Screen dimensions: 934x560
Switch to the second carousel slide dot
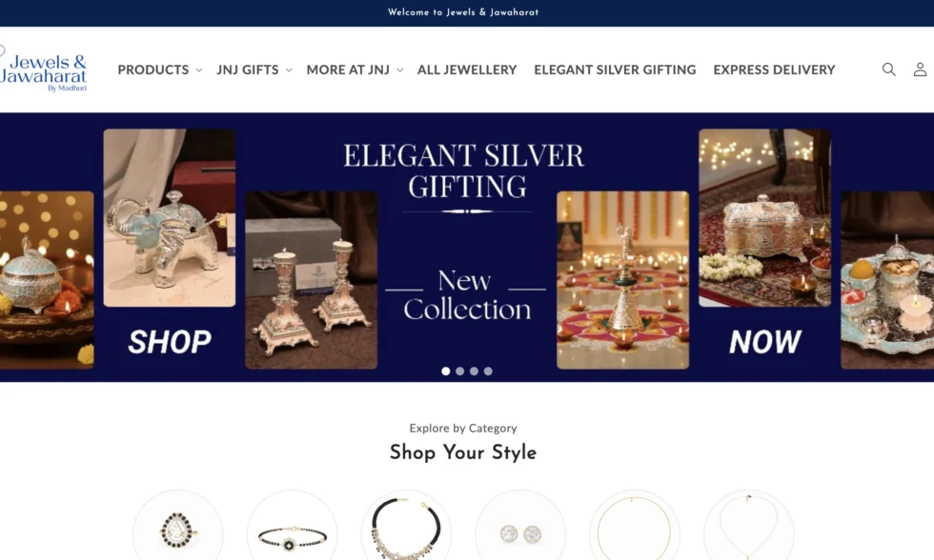459,371
